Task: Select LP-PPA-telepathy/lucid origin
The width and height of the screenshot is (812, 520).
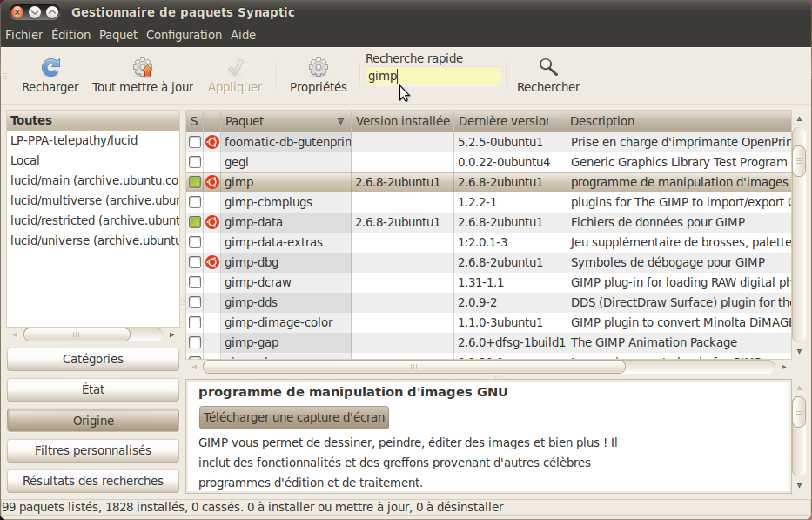Action: [x=93, y=140]
